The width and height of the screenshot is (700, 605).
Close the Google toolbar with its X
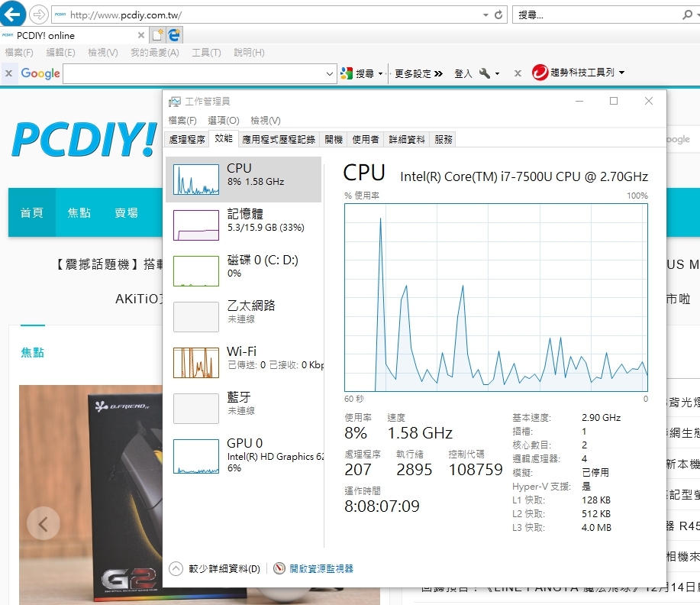pyautogui.click(x=8, y=73)
